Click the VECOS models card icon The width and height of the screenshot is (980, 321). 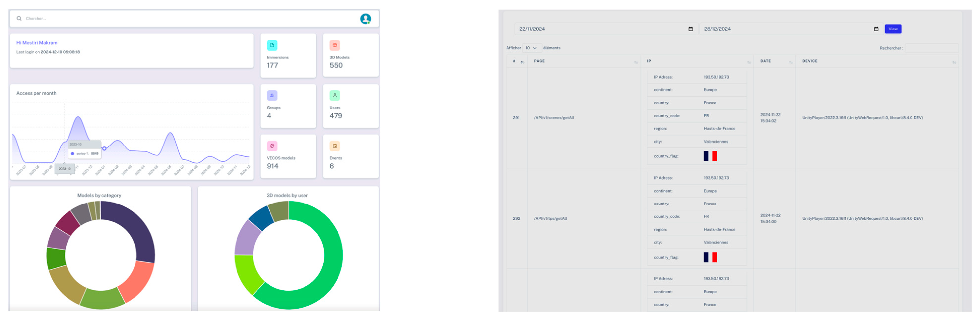point(272,146)
